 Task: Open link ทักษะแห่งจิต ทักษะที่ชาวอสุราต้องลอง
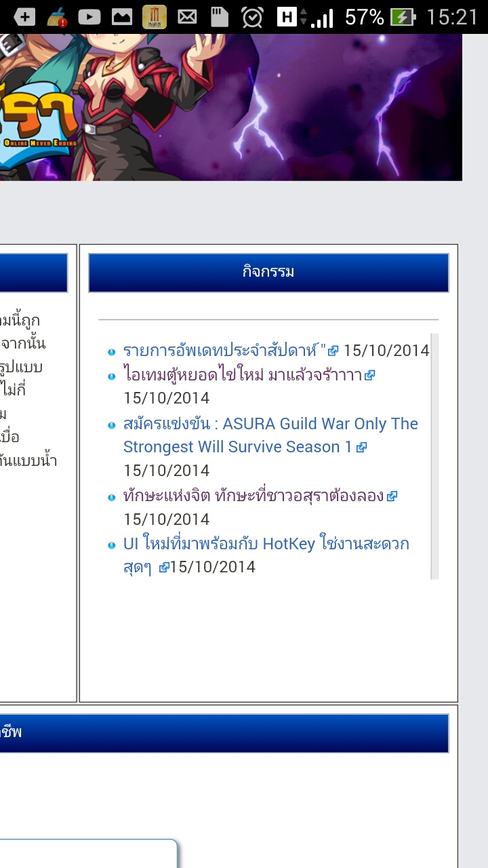[x=253, y=496]
